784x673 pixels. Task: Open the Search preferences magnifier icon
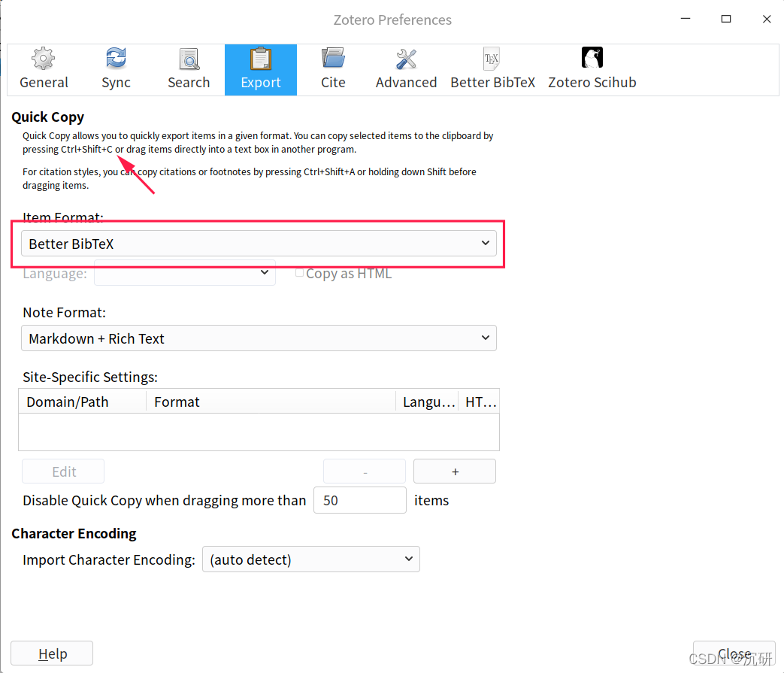click(x=189, y=59)
